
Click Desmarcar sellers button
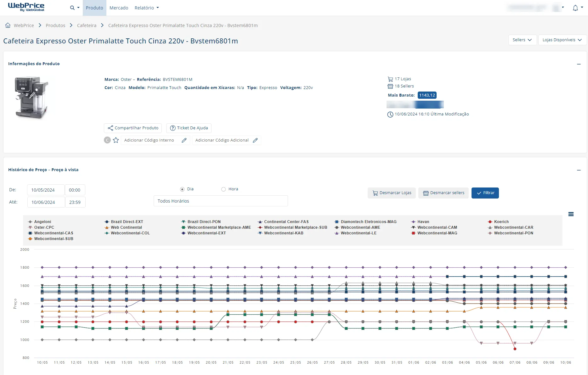point(444,193)
